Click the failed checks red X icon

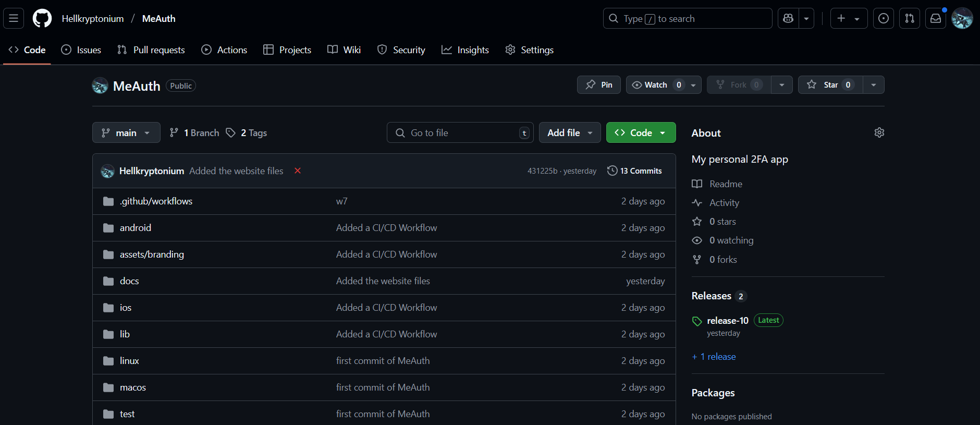click(298, 171)
